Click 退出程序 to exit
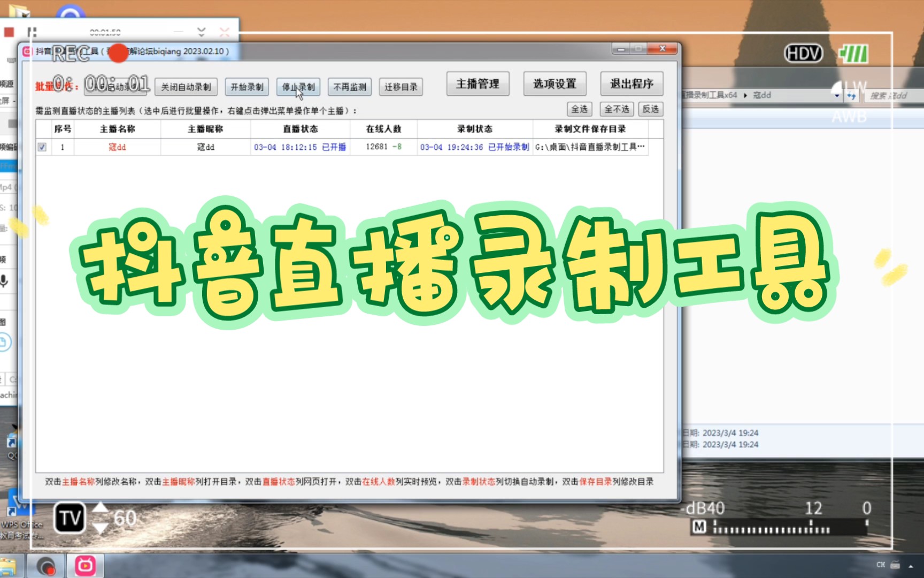The height and width of the screenshot is (578, 924). click(x=632, y=83)
